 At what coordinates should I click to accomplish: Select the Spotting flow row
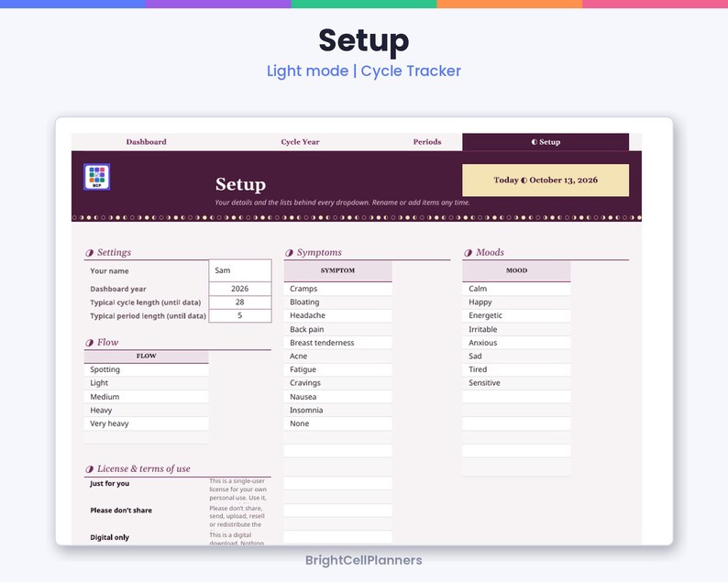click(147, 370)
